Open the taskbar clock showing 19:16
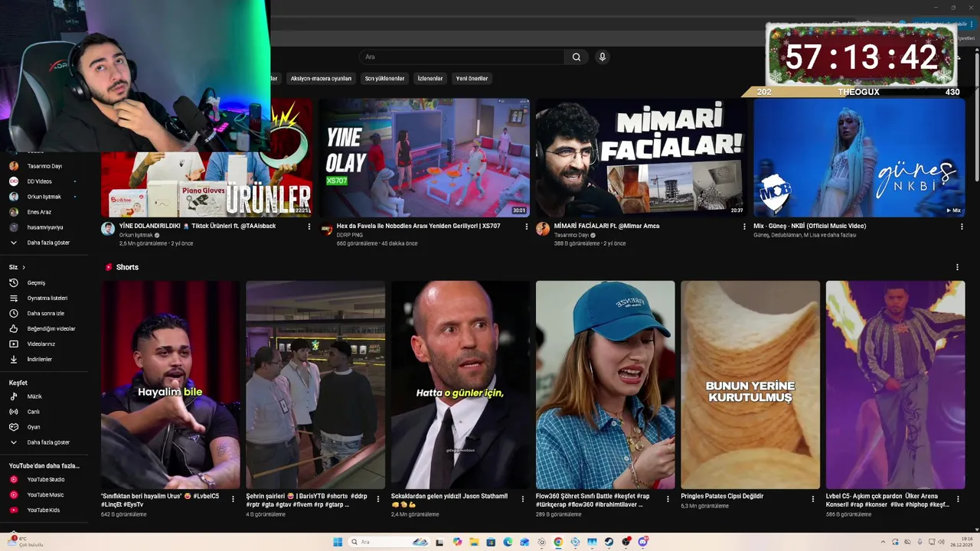Image resolution: width=980 pixels, height=551 pixels. (961, 542)
